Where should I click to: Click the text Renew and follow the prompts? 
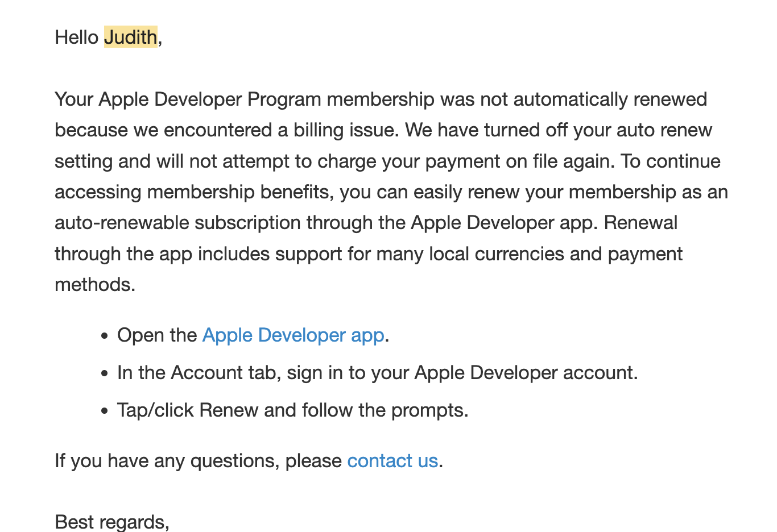click(334, 410)
